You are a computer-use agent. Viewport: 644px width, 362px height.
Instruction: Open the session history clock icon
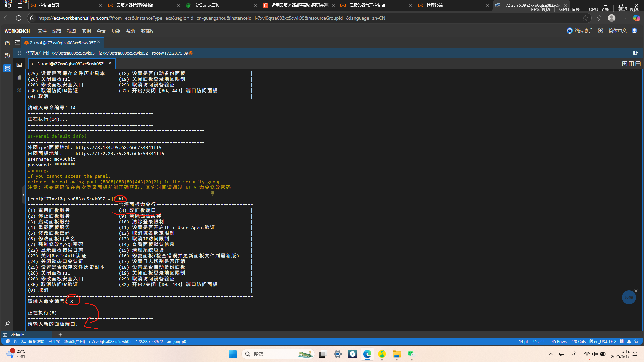click(x=7, y=56)
